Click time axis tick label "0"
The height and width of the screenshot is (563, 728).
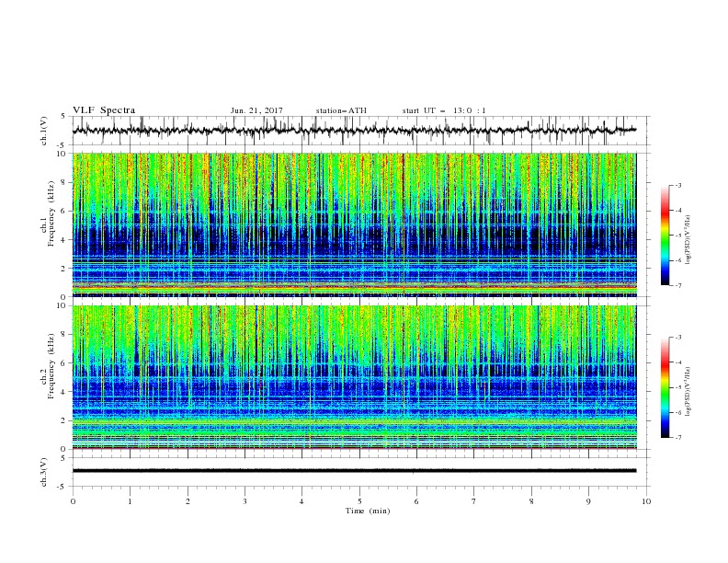(x=73, y=501)
